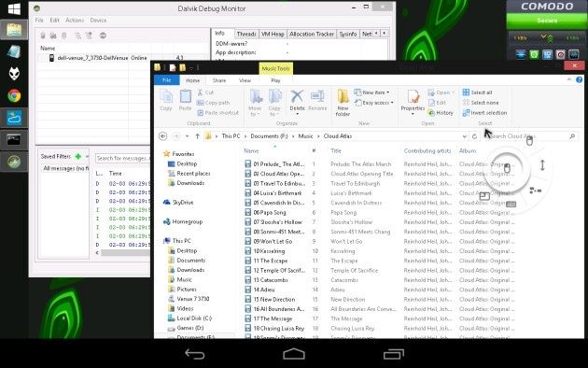Image resolution: width=588 pixels, height=368 pixels.
Task: Select Homegroup in navigation pane
Action: 183,221
